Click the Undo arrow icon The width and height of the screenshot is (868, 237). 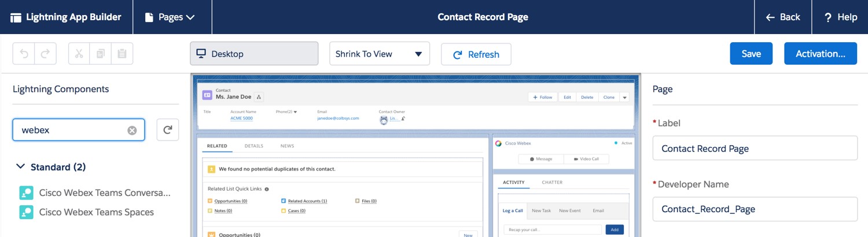(x=24, y=54)
